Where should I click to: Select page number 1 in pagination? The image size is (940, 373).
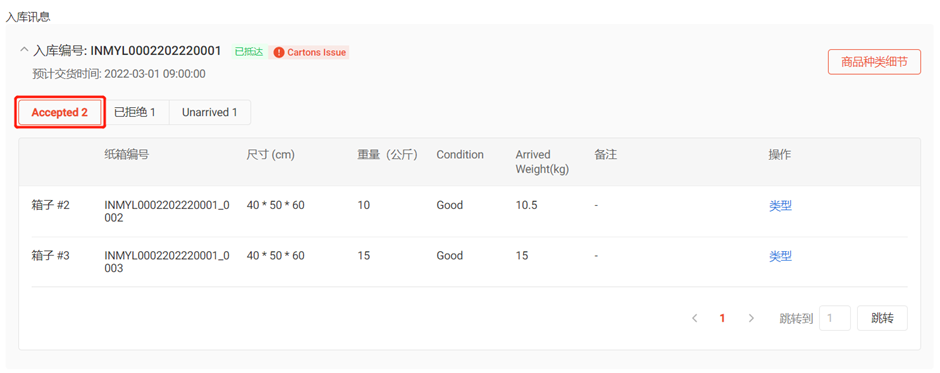click(x=722, y=318)
